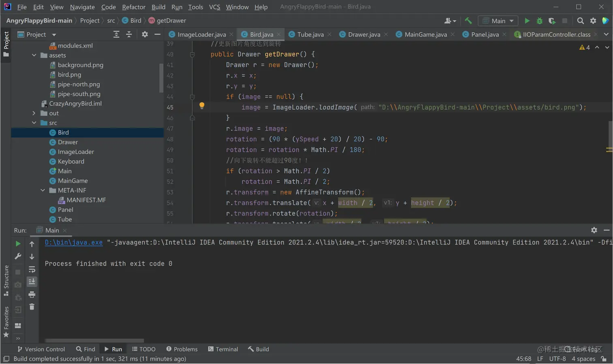This screenshot has width=613, height=364.
Task: Click the green Run button in top toolbar
Action: pyautogui.click(x=527, y=21)
